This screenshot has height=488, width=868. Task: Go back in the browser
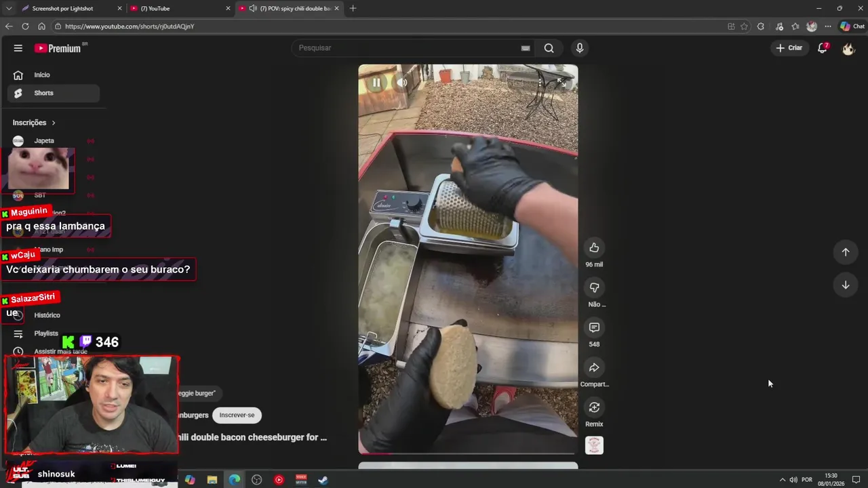click(x=9, y=26)
